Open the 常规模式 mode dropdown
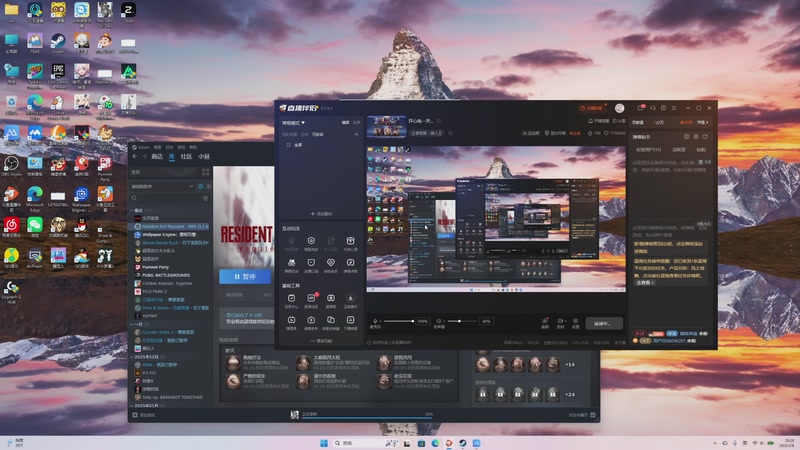The height and width of the screenshot is (450, 800). 293,123
